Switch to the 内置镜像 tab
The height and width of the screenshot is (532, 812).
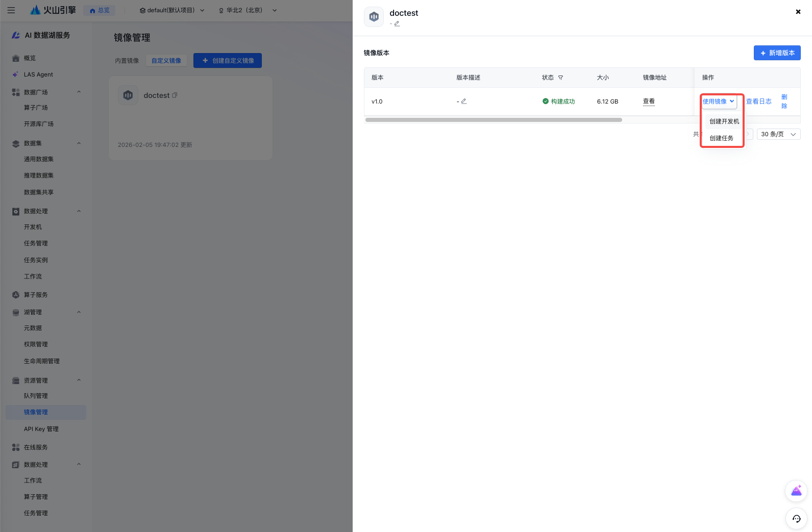(127, 61)
